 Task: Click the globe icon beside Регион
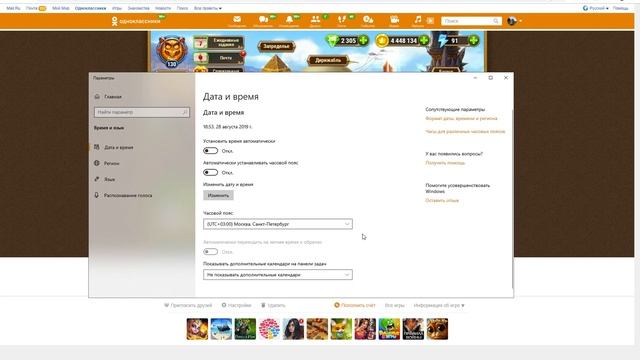coord(97,163)
